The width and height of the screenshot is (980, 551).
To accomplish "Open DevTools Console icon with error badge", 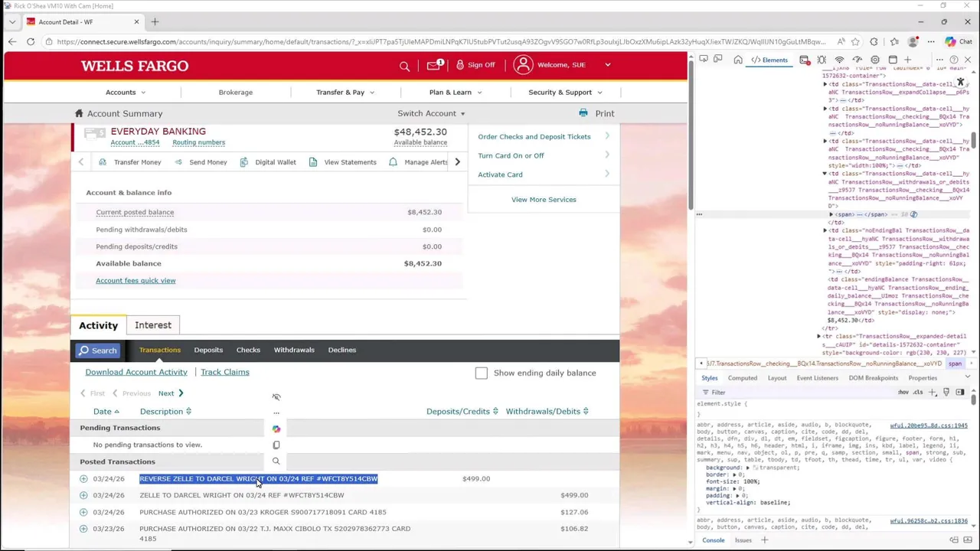I will [x=805, y=60].
